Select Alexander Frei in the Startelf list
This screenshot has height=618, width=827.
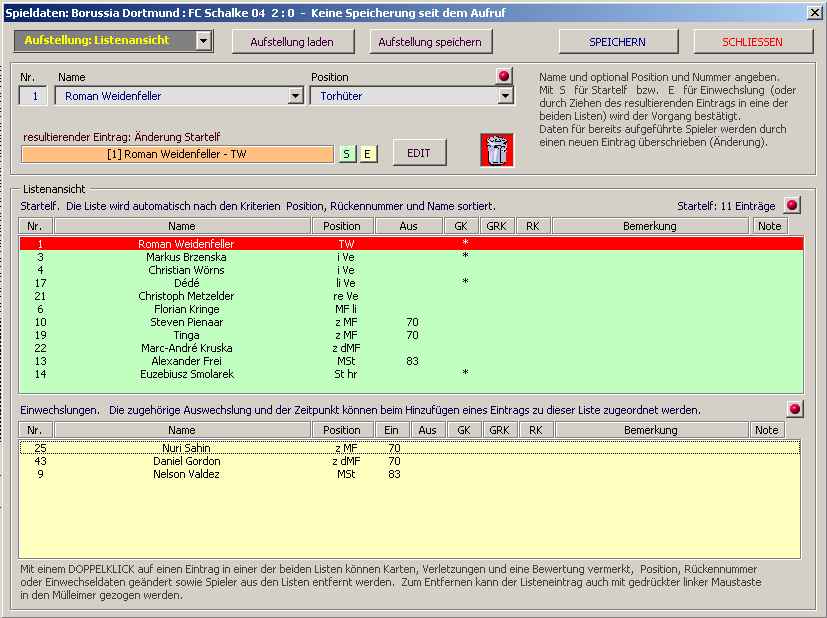[411, 361]
